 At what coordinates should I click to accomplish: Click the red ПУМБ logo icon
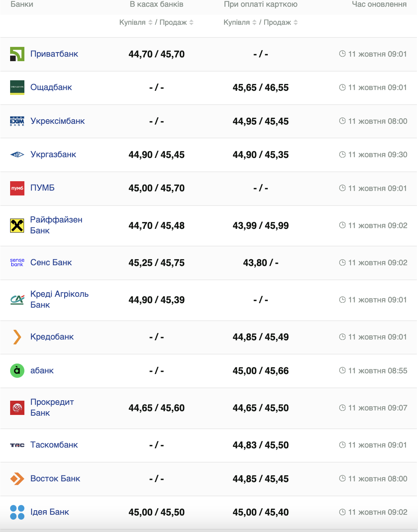[x=17, y=188]
